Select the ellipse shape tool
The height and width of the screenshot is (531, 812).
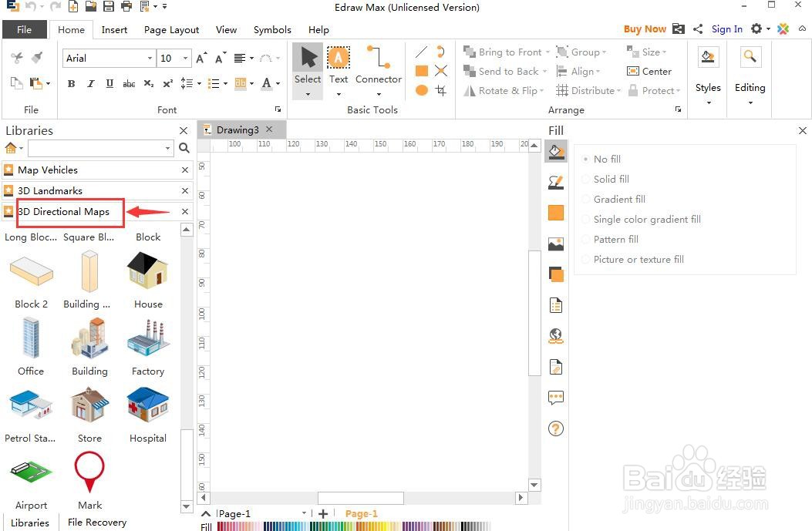pos(422,91)
